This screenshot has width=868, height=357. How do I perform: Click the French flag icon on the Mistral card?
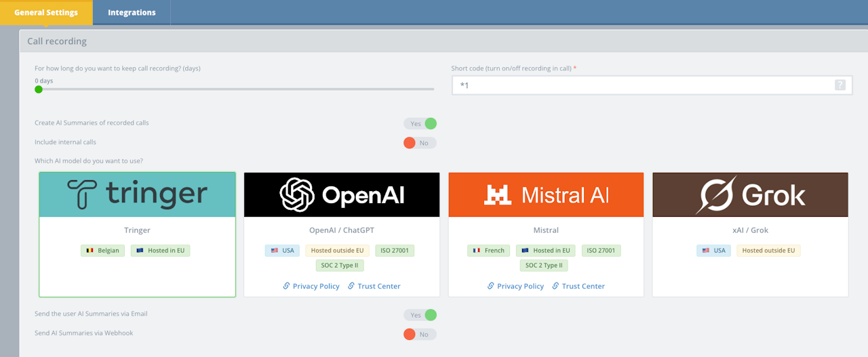[x=477, y=251]
